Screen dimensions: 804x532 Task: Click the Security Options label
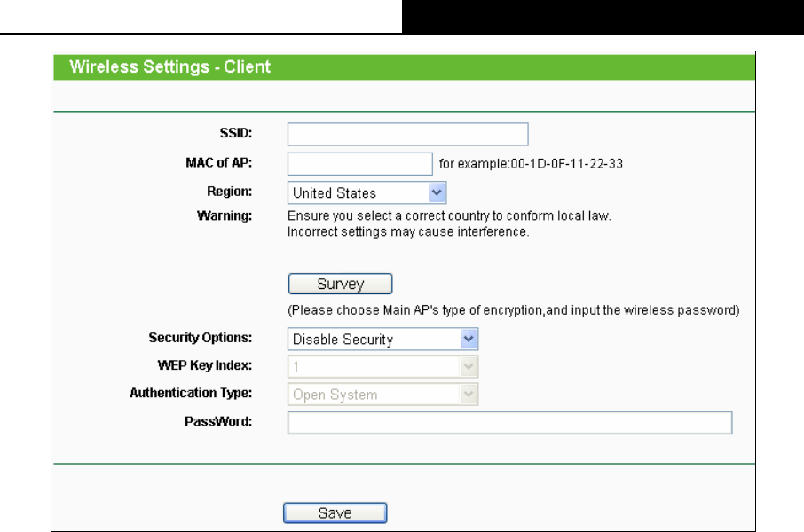pos(201,338)
